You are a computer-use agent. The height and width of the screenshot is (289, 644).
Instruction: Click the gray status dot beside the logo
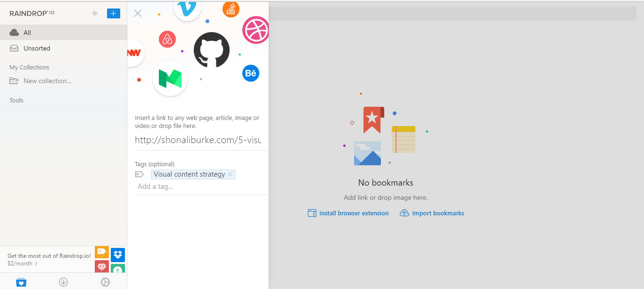95,13
